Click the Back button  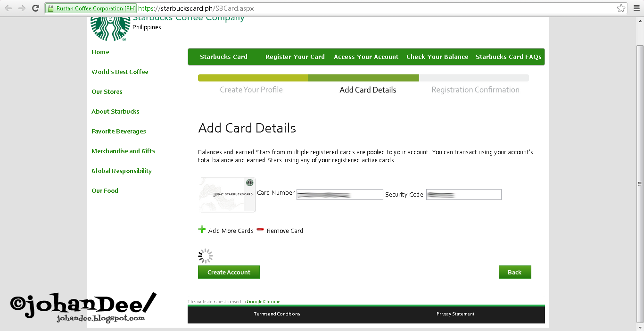pos(515,272)
